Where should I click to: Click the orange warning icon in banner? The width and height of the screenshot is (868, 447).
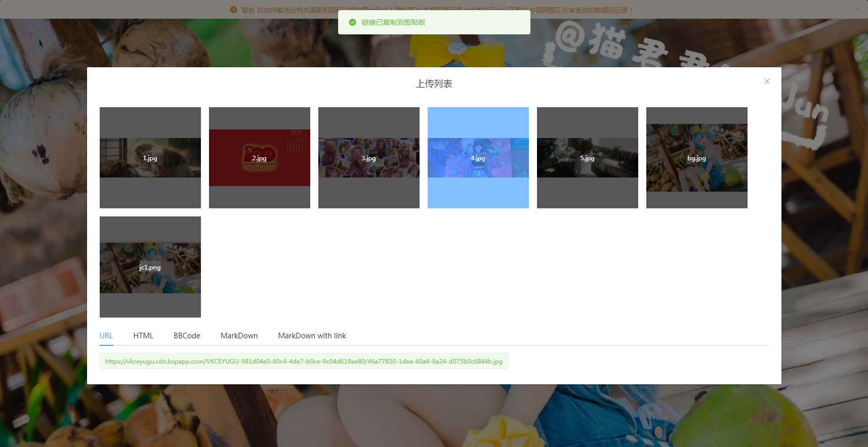coord(233,10)
